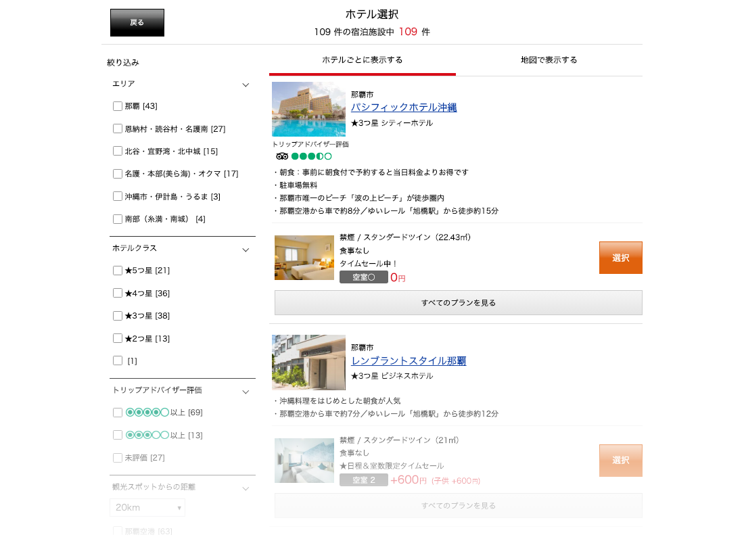The width and height of the screenshot is (744, 560).
Task: Check the four-circle rating 以上 [69] checkbox
Action: 118,413
